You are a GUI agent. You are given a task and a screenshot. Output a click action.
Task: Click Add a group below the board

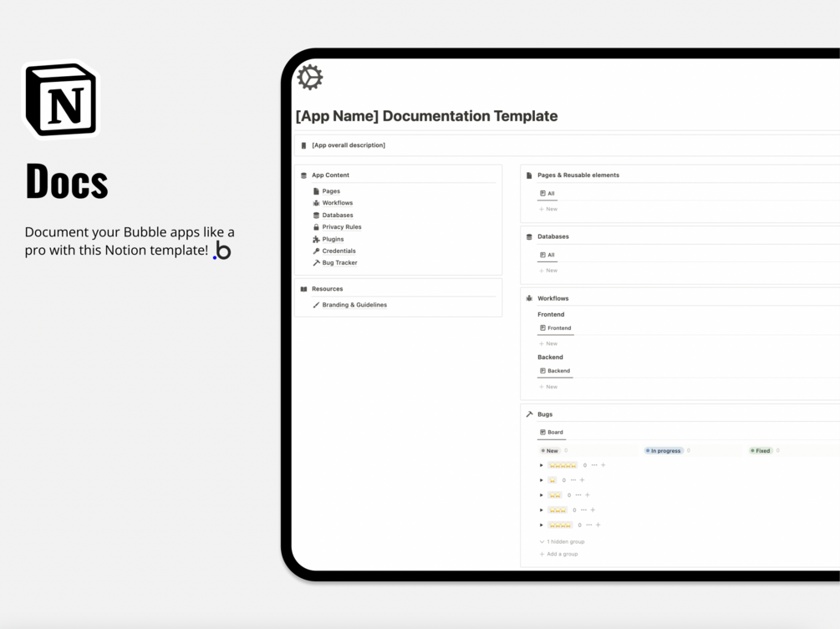click(x=559, y=554)
